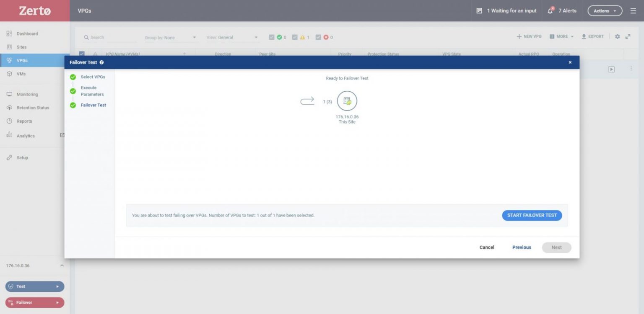Image resolution: width=644 pixels, height=314 pixels.
Task: Click the VPG State column header
Action: [x=452, y=54]
